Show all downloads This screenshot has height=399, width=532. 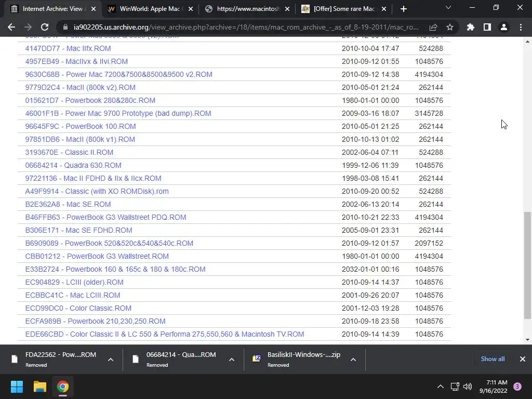(493, 359)
